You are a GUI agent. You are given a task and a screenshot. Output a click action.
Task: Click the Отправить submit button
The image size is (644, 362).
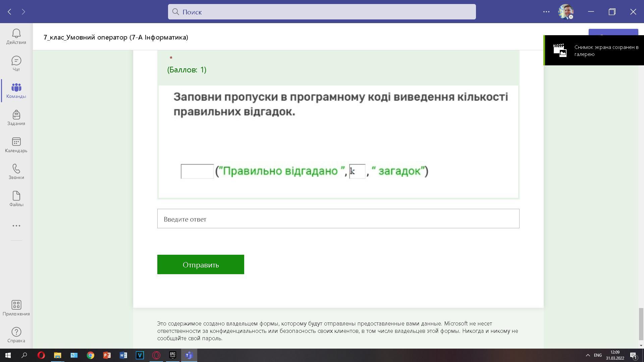tap(201, 264)
